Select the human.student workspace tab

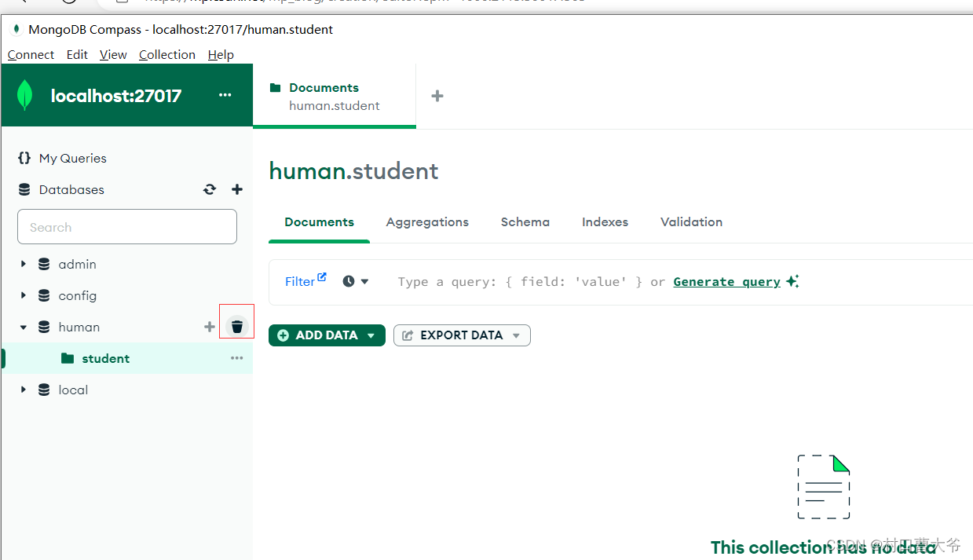tap(335, 97)
